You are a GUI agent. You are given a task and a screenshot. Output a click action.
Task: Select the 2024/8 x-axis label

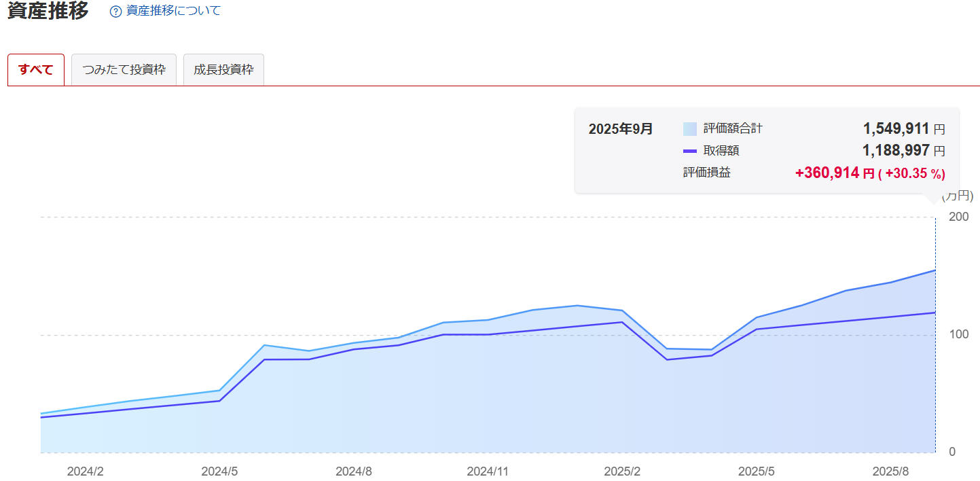click(354, 471)
